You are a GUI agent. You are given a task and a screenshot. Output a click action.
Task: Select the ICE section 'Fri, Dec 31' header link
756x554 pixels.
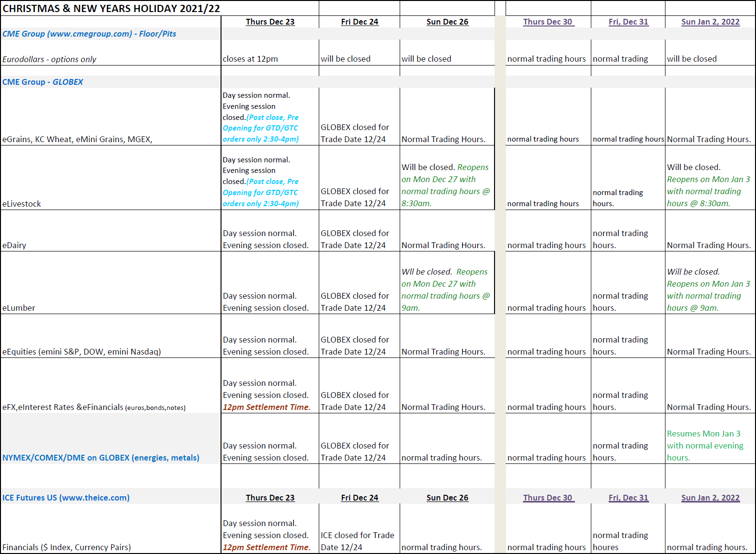click(628, 498)
